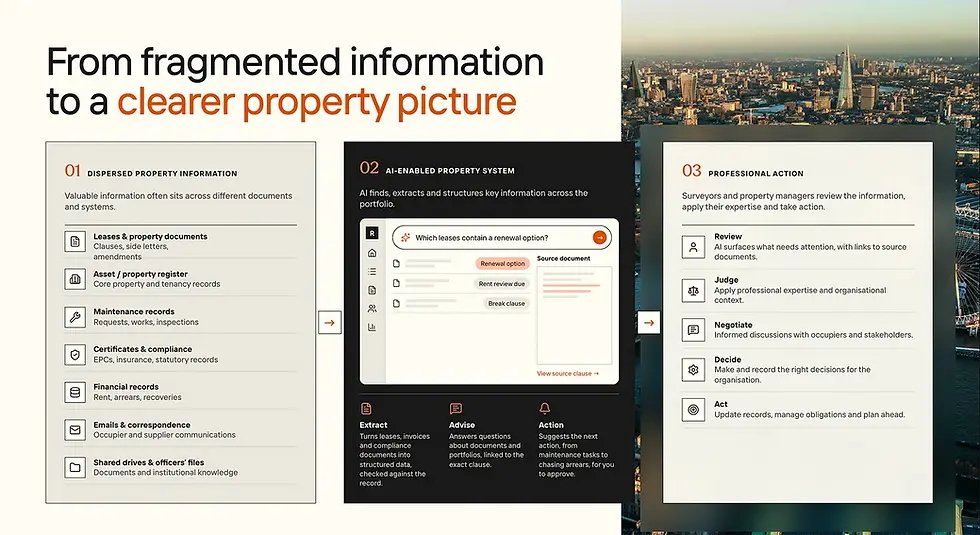Screen dimensions: 980x535
Task: Click the 'Action' feature title
Action: pos(551,425)
